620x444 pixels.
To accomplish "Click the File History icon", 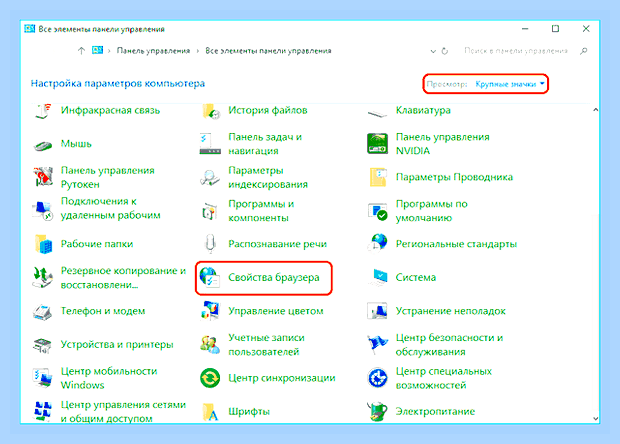I will (x=210, y=111).
